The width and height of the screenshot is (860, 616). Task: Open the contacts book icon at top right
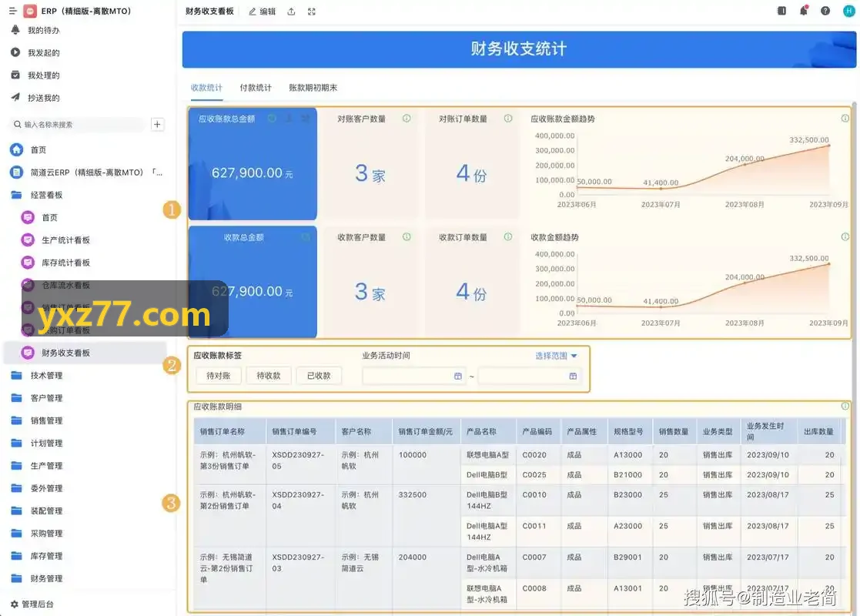click(781, 11)
